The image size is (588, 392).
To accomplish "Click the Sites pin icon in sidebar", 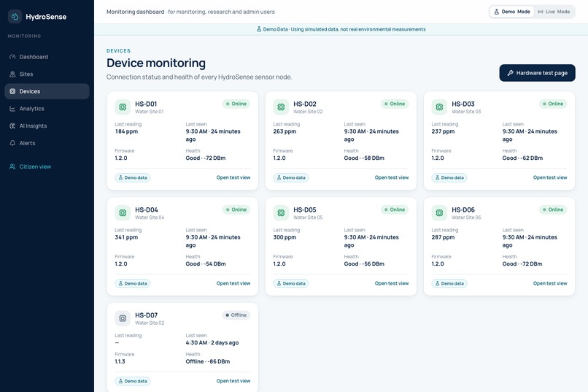I will pos(12,74).
